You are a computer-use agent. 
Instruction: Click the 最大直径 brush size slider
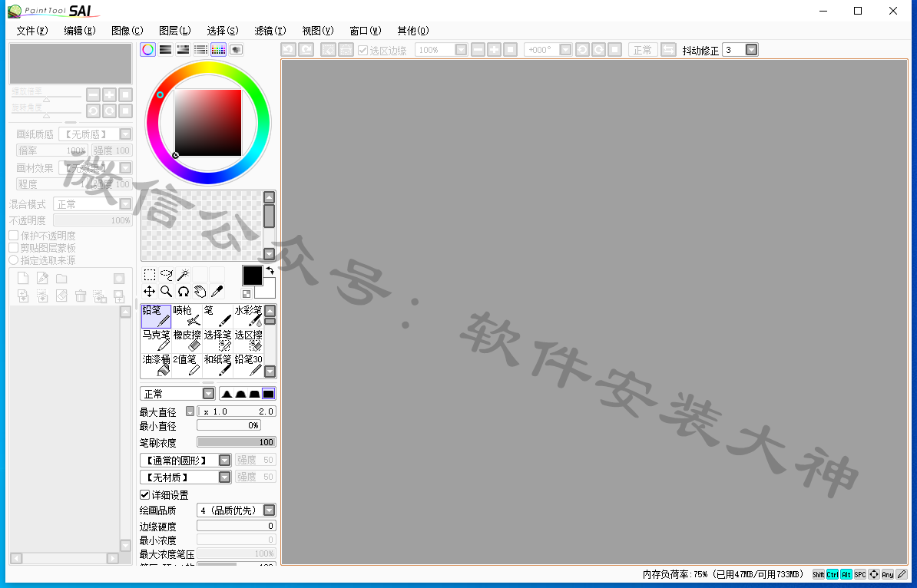tap(237, 411)
